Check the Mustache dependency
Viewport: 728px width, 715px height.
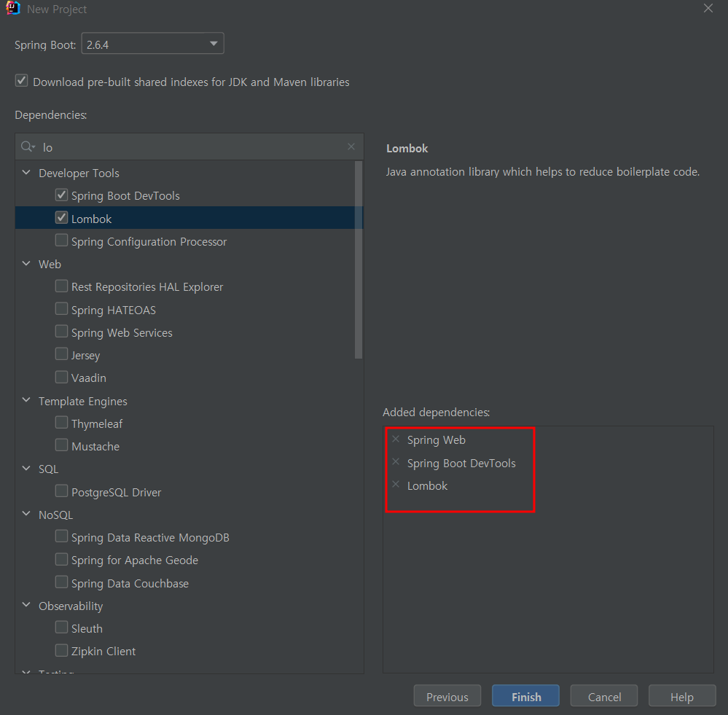click(x=61, y=445)
